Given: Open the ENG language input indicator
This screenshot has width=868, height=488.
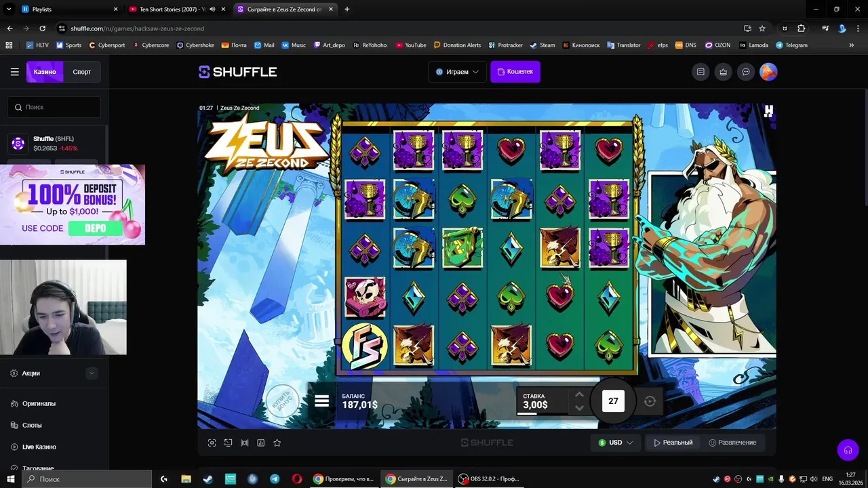Looking at the screenshot, I should 827,479.
